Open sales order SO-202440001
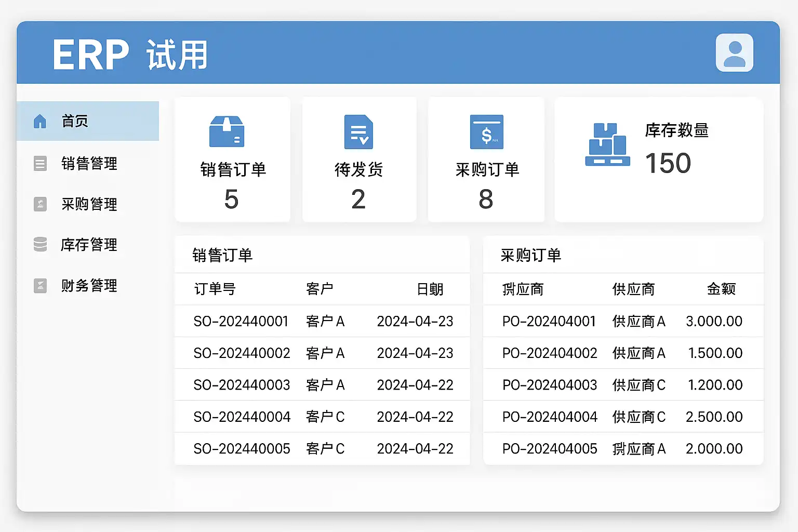798x532 pixels. click(241, 322)
